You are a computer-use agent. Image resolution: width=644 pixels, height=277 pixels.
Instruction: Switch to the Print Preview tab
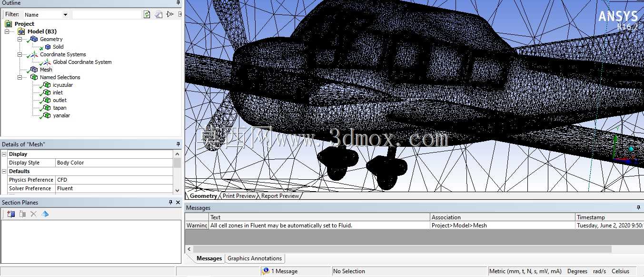point(239,196)
